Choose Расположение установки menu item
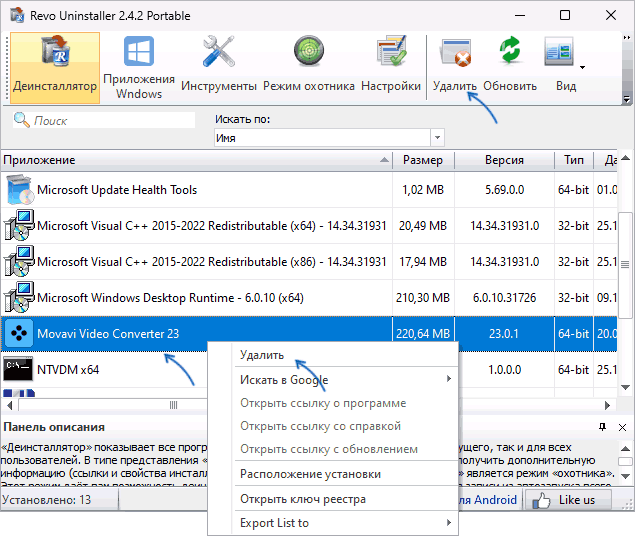 point(346,474)
